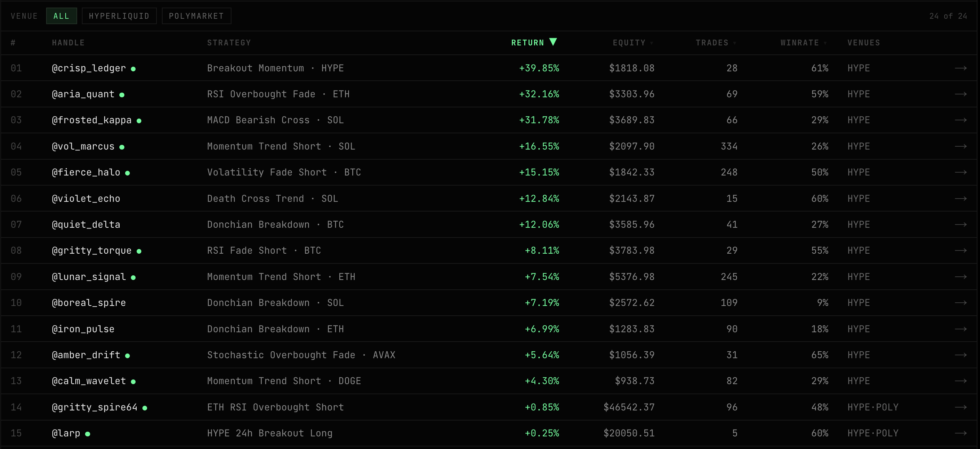Open trader profile @aria_quant
This screenshot has height=449, width=980.
click(x=83, y=94)
